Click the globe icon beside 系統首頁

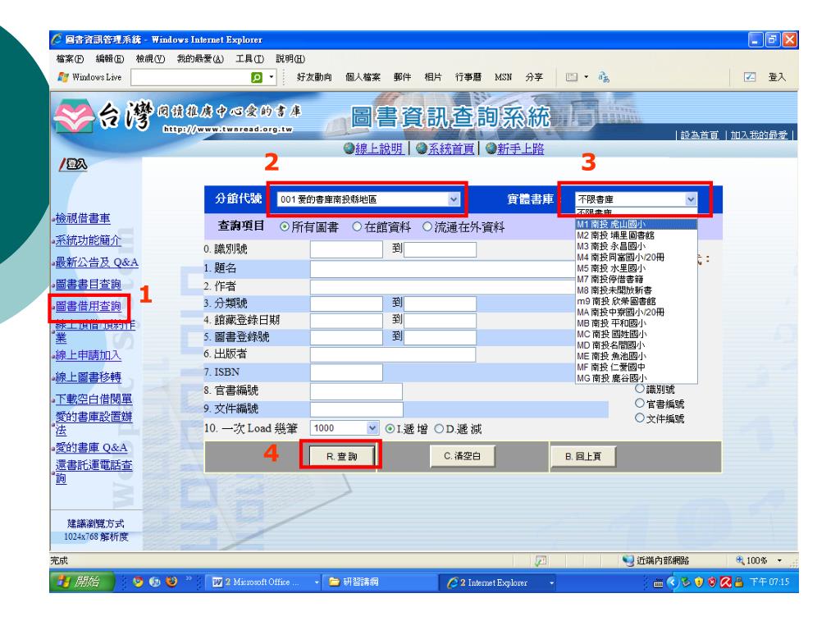coord(422,148)
